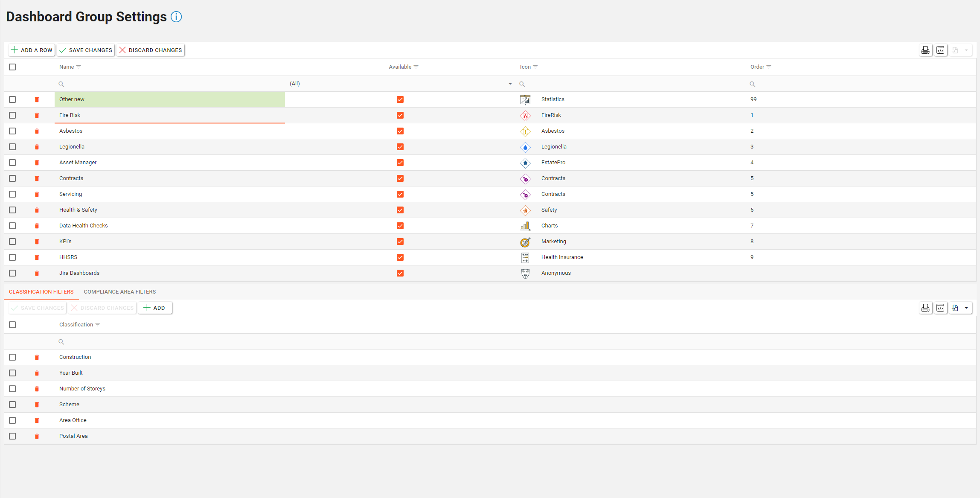Click filter icon on Name column header
This screenshot has height=498, width=980.
(x=79, y=67)
